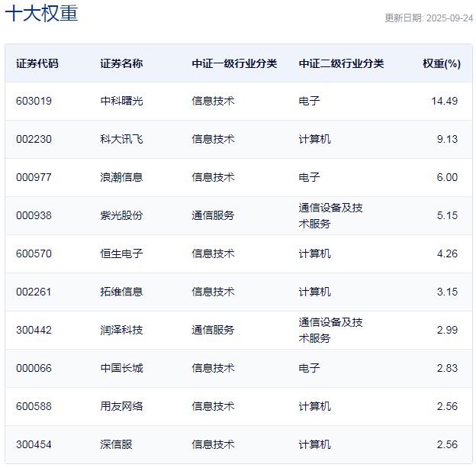Click 信息技术 in the 用友网络 row
The width and height of the screenshot is (476, 468).
[x=213, y=406]
